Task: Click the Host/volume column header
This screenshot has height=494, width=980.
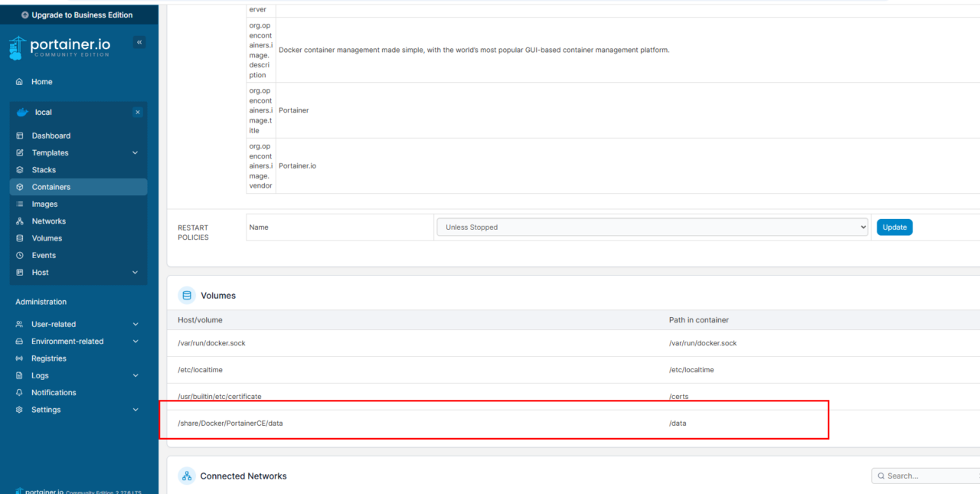Action: pos(200,320)
